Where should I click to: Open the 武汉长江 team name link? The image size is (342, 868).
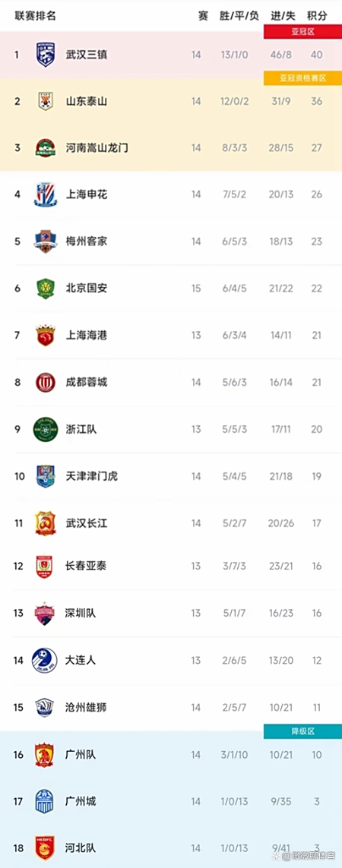coord(87,523)
